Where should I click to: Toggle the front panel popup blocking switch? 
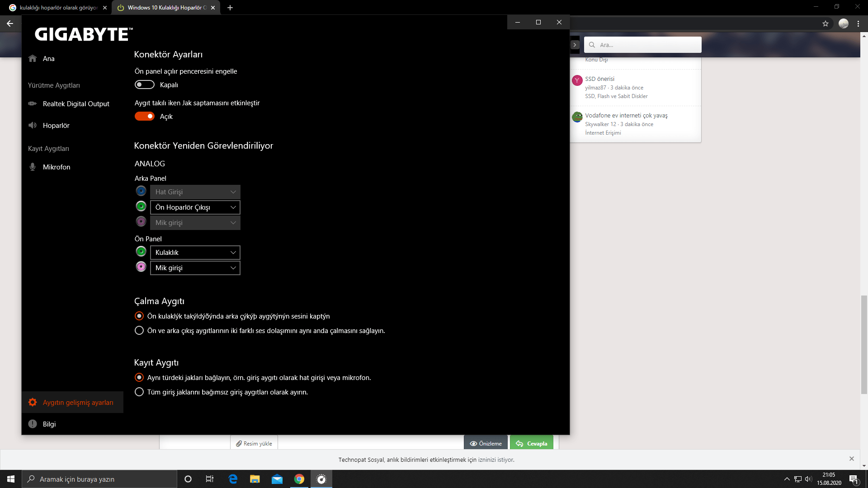145,85
